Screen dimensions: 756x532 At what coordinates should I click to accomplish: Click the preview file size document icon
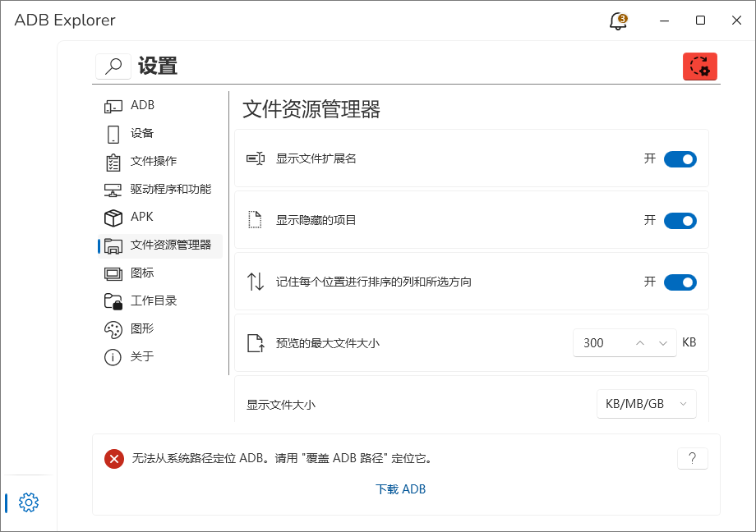(x=255, y=343)
